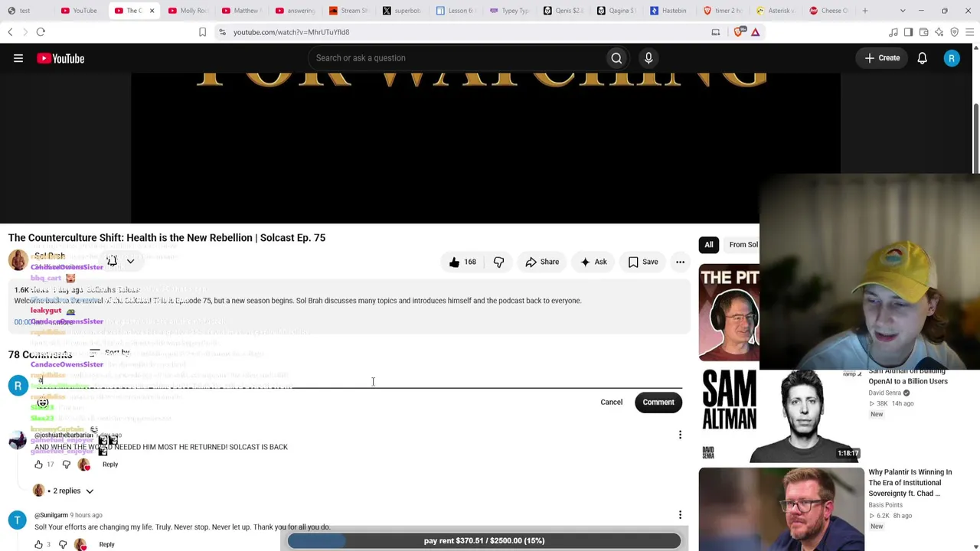Select the All filter chip

click(x=709, y=245)
